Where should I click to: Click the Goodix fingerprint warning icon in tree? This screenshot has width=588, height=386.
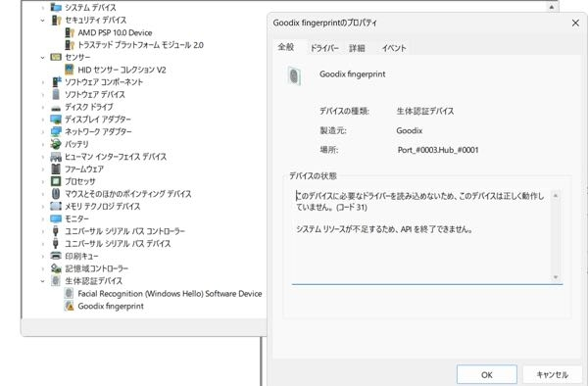70,306
